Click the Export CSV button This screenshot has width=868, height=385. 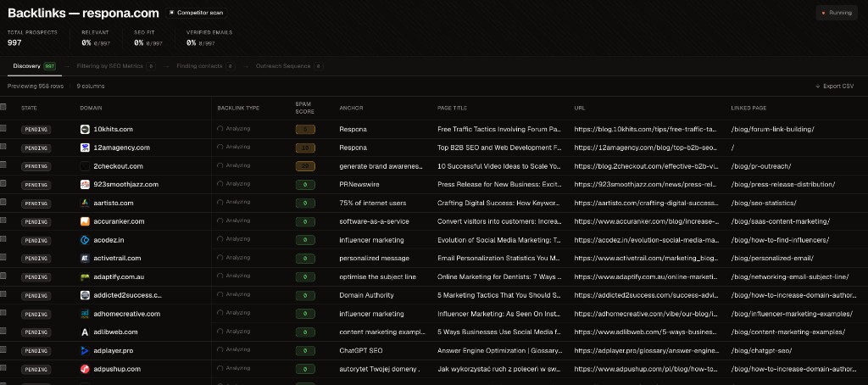tap(834, 86)
